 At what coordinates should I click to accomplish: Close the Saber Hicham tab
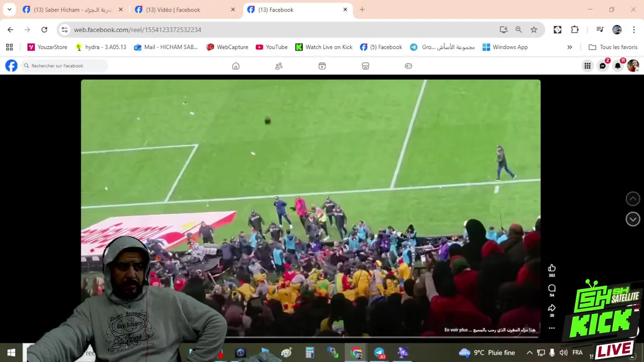(x=121, y=10)
